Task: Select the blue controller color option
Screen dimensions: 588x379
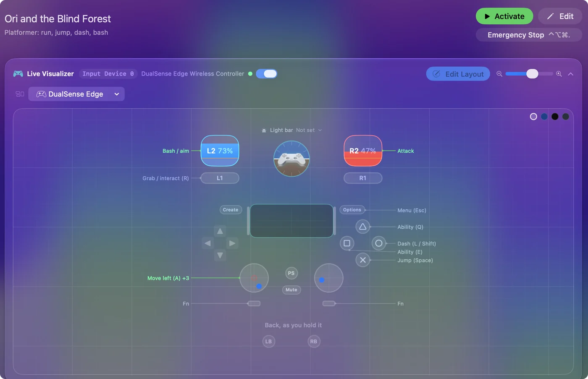Action: click(544, 117)
